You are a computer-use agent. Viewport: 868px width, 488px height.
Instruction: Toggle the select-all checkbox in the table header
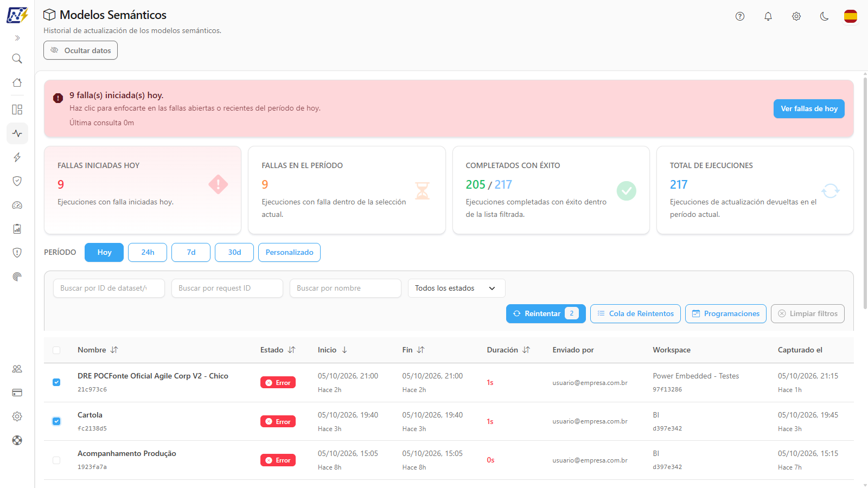(x=56, y=350)
